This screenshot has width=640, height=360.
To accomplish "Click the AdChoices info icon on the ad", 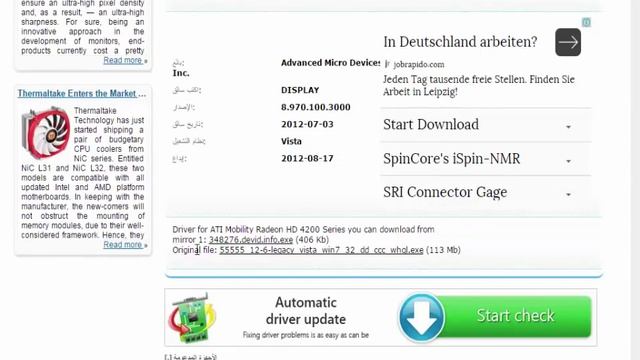I will tap(586, 22).
